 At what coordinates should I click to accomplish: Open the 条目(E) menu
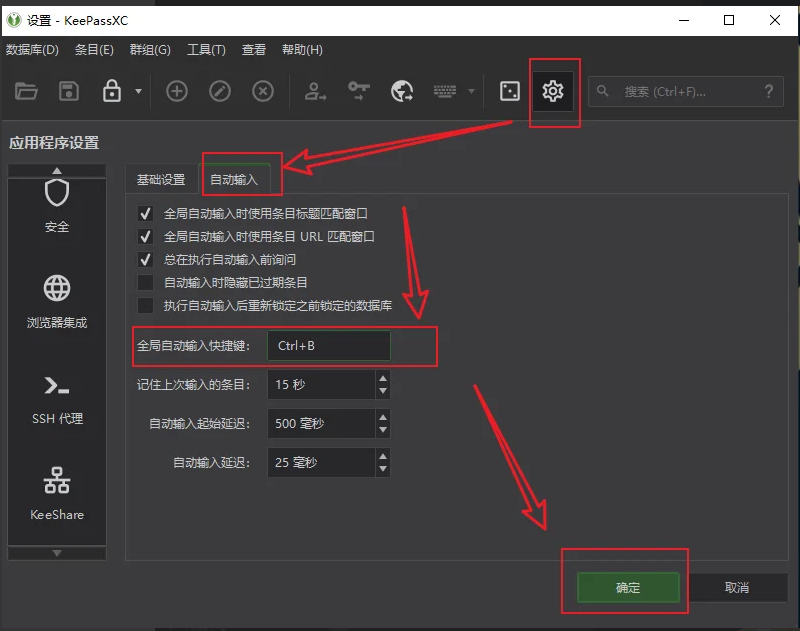(94, 50)
